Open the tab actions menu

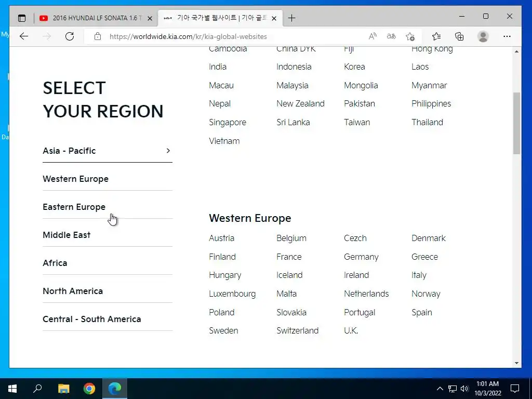(x=22, y=18)
